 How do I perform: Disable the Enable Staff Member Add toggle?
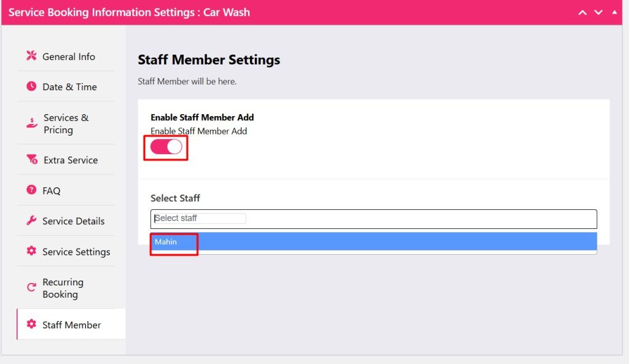(166, 147)
